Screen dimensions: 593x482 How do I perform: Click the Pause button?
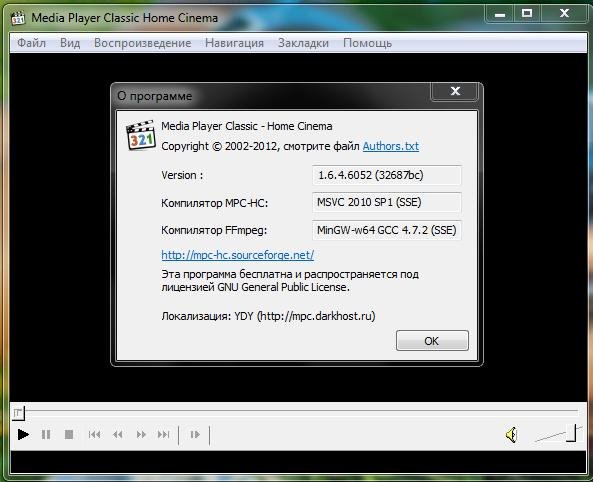46,434
